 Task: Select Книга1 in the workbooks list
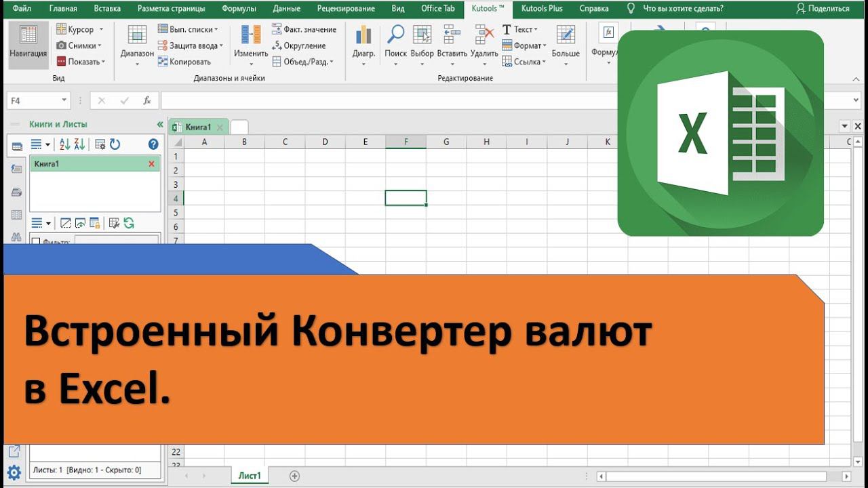pyautogui.click(x=95, y=164)
